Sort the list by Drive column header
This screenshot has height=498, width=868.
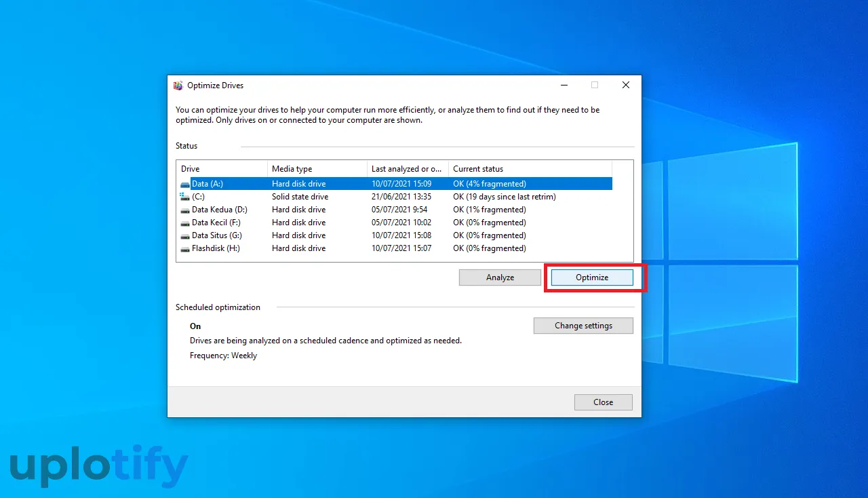222,169
